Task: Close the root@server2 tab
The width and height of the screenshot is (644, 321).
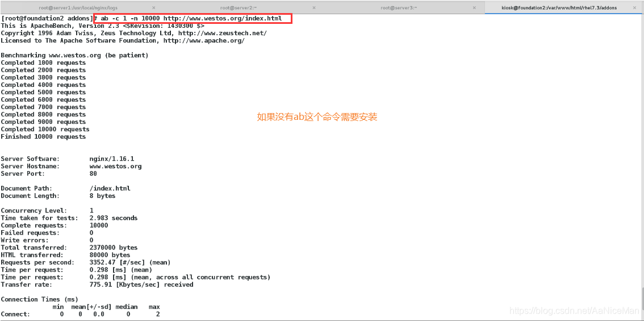Action: [x=314, y=7]
